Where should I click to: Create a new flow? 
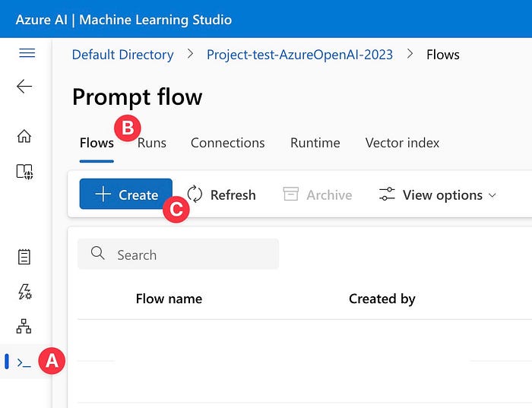click(x=126, y=194)
